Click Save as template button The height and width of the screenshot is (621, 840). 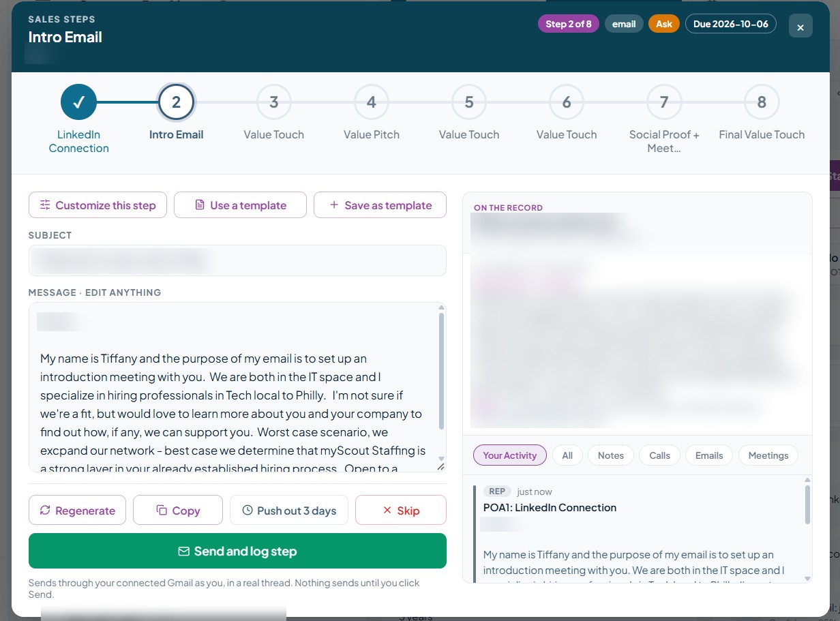click(x=380, y=205)
